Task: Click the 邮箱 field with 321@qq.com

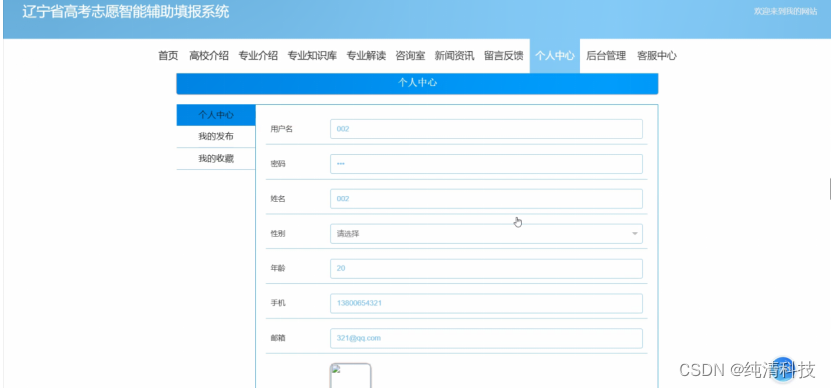Action: 486,338
